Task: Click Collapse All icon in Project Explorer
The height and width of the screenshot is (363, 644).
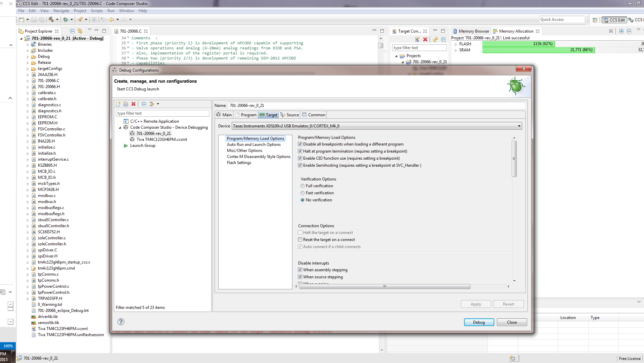Action: click(x=72, y=31)
